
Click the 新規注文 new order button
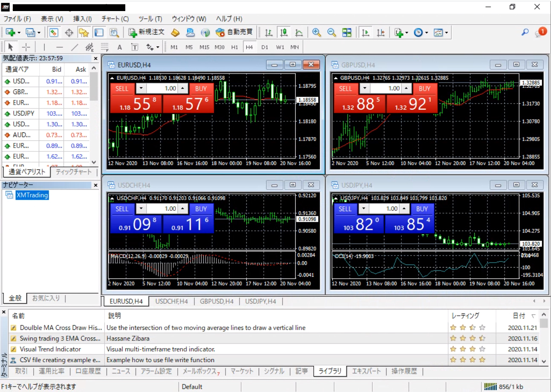(x=147, y=32)
